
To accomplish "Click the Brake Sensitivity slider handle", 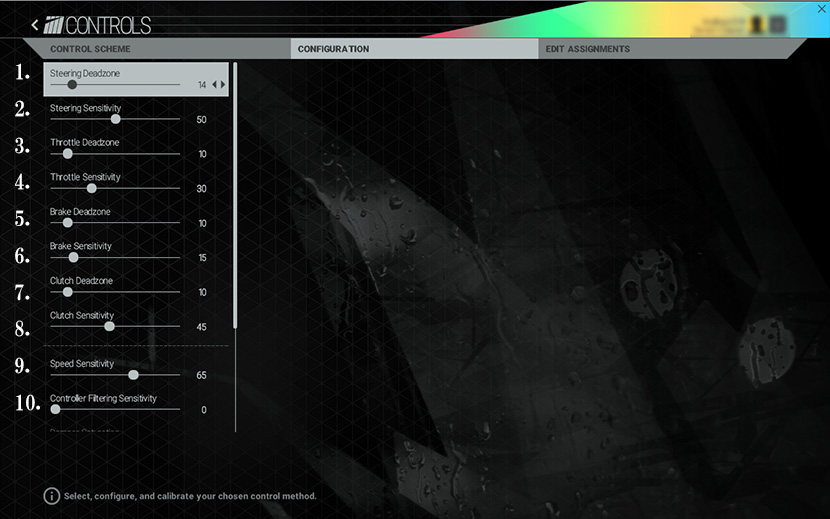I will (x=73, y=257).
